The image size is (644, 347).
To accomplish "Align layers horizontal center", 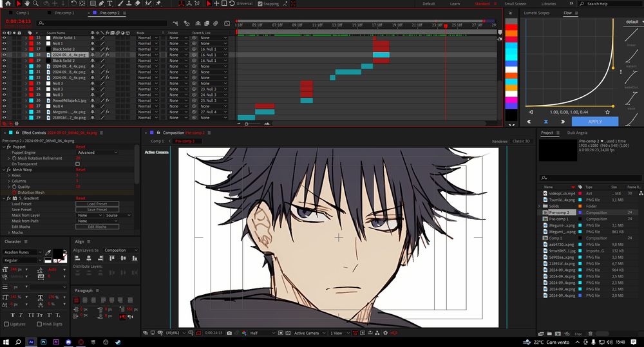I will tap(89, 258).
